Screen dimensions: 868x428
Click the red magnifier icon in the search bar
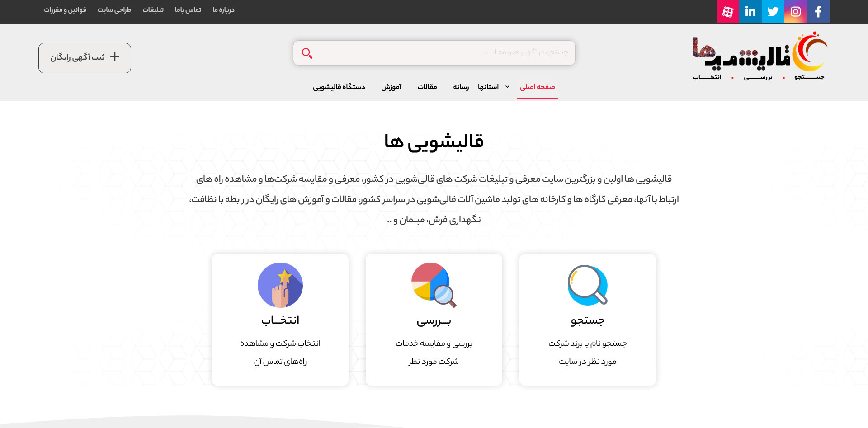[307, 53]
